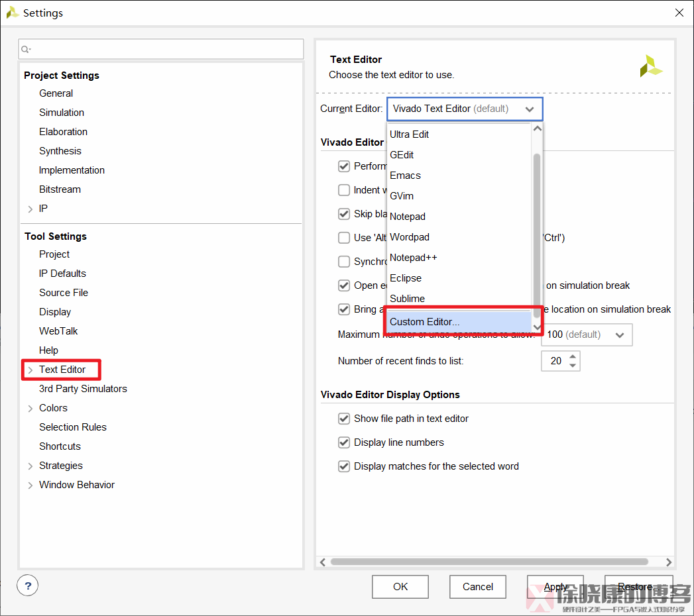Toggle the Skip blank checkbox

[344, 214]
